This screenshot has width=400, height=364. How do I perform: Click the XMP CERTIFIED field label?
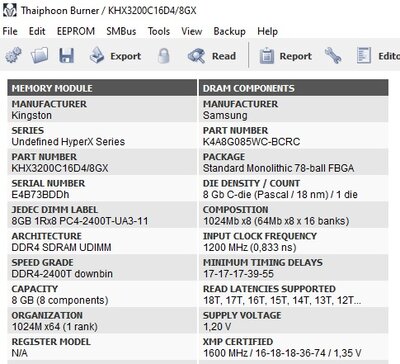click(x=238, y=342)
